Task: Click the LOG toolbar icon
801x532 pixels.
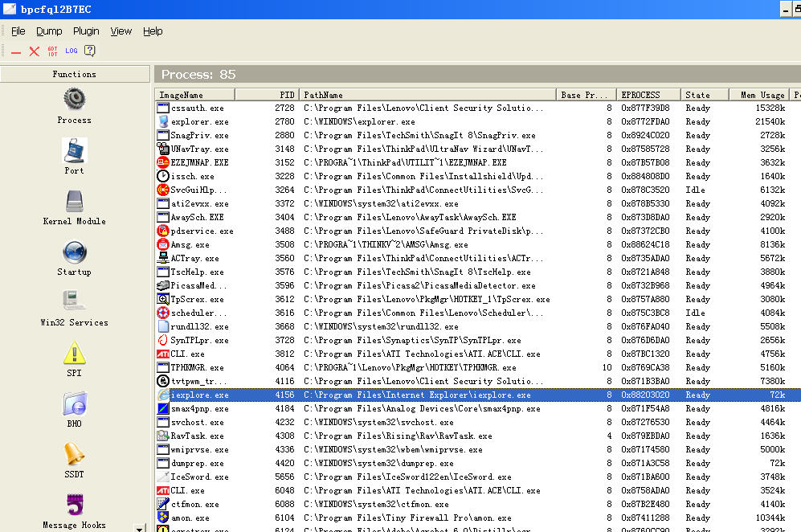Action: click(71, 51)
